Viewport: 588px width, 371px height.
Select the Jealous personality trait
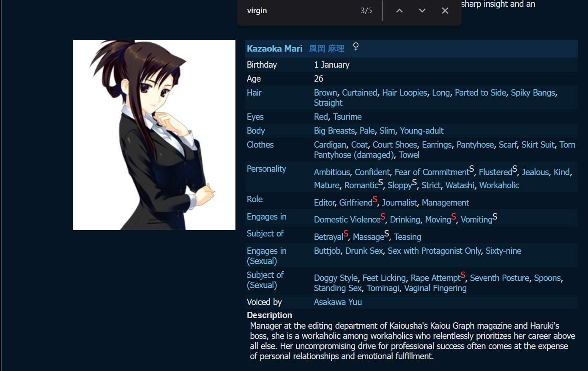[535, 172]
